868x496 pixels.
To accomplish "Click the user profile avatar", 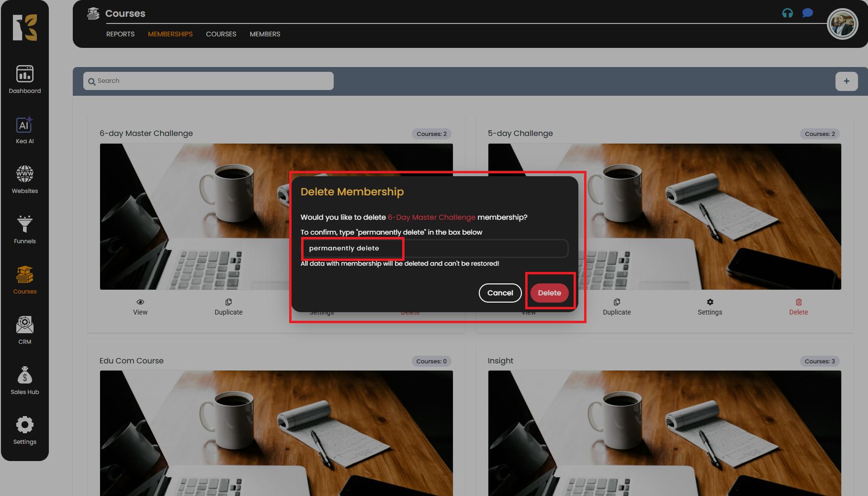I will pyautogui.click(x=842, y=24).
